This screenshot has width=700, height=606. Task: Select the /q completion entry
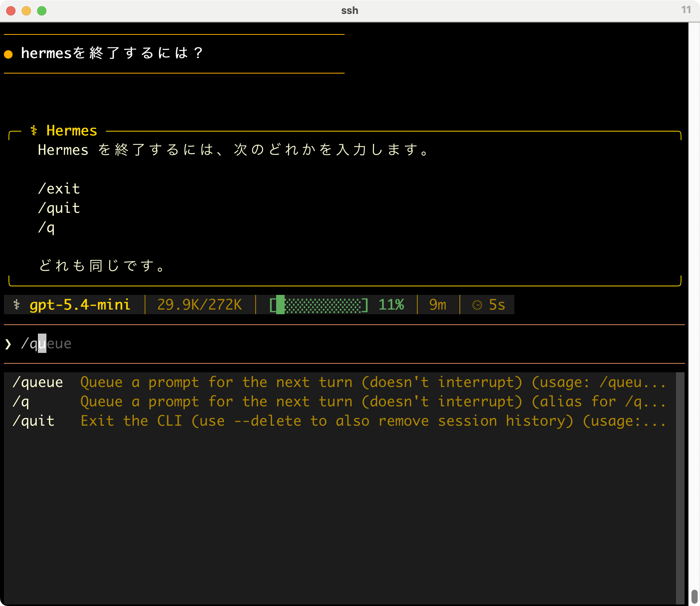[340, 402]
